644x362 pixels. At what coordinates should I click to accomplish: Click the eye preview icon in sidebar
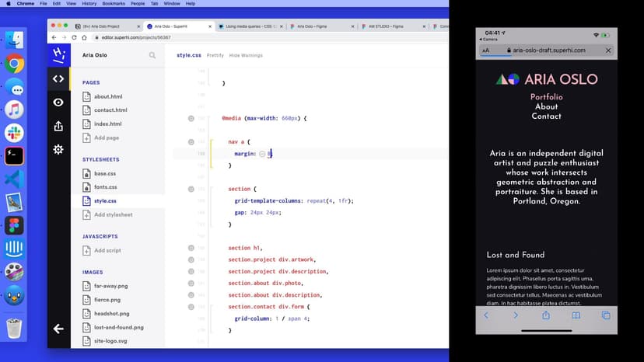[x=58, y=103]
